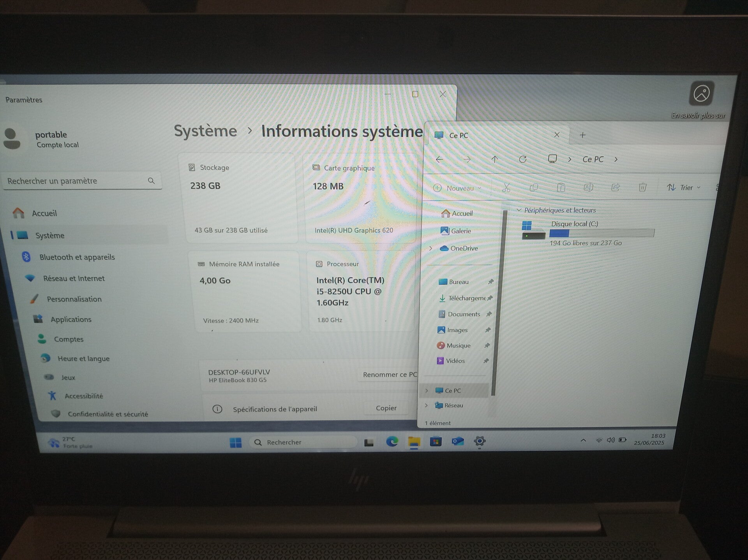Go up one folder level arrow

point(495,159)
